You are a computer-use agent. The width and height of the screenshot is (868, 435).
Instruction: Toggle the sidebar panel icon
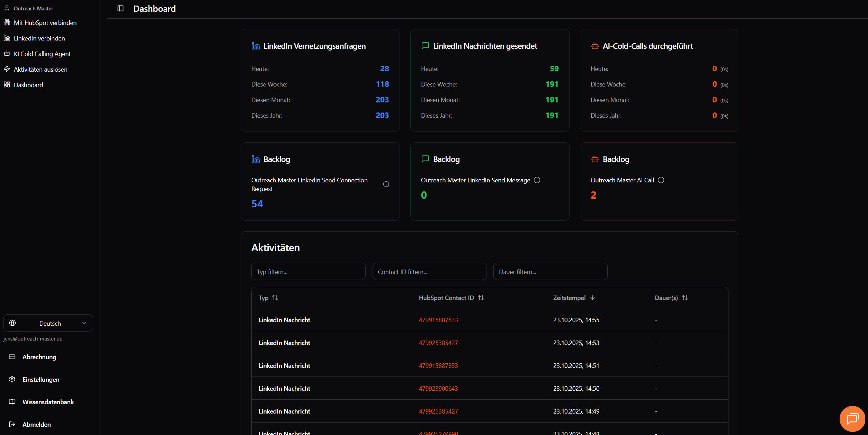pyautogui.click(x=120, y=8)
